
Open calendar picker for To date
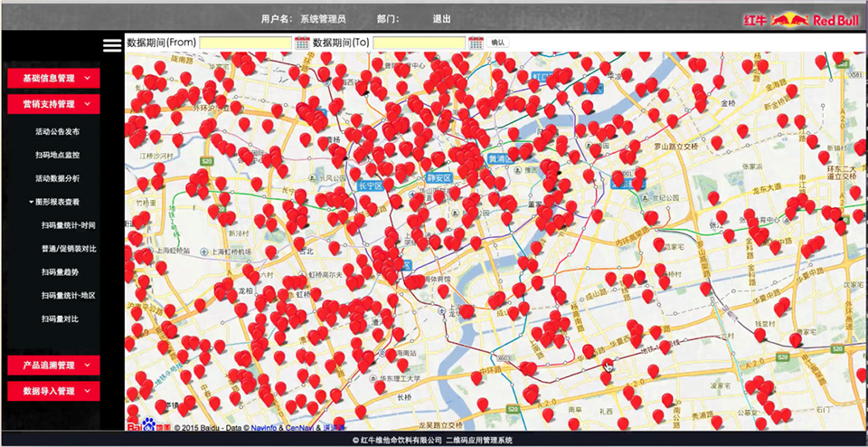476,43
